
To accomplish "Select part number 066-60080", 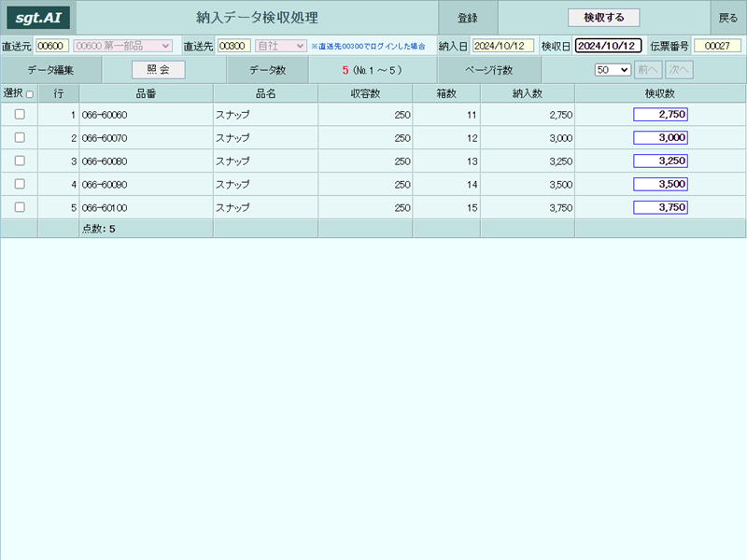I will tap(105, 161).
